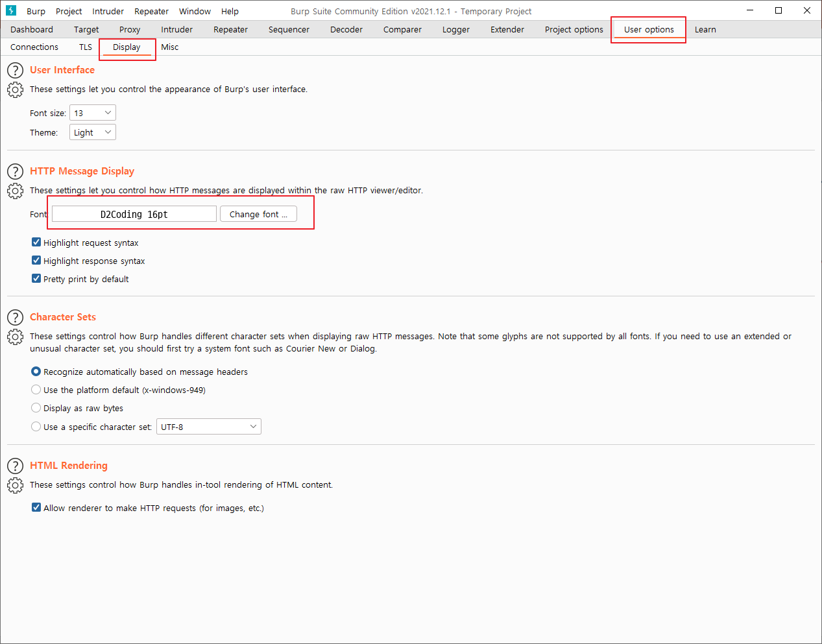
Task: Switch to the Dashboard tab
Action: click(32, 29)
